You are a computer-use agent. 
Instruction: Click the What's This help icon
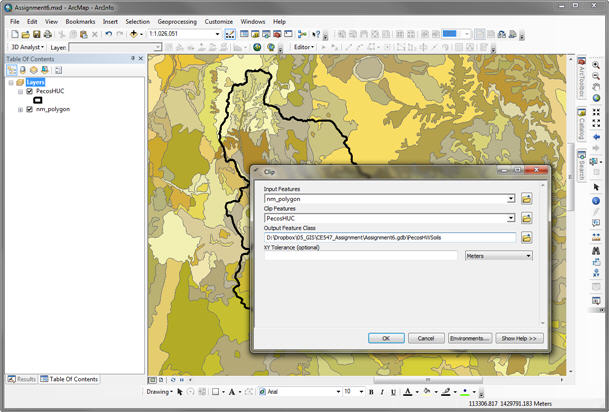coord(316,34)
